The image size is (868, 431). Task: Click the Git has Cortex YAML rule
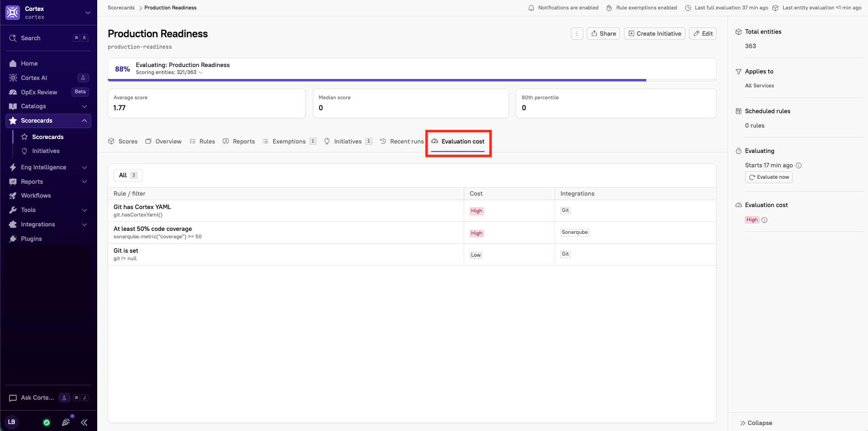[142, 207]
